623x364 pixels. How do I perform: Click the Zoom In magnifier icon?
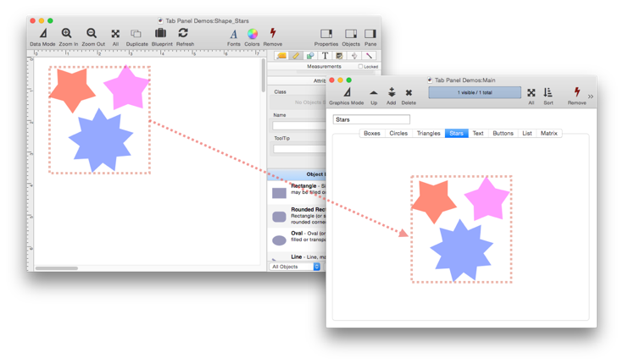(66, 33)
